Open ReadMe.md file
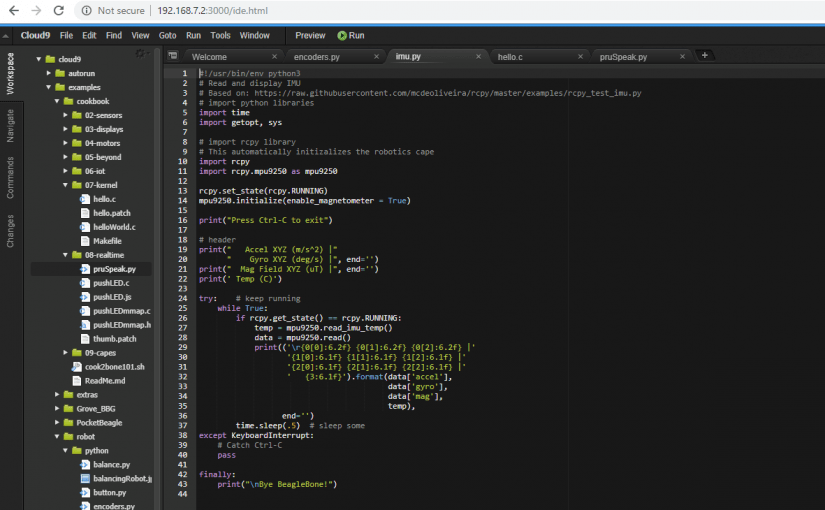Viewport: 825px width, 510px height. pyautogui.click(x=105, y=381)
